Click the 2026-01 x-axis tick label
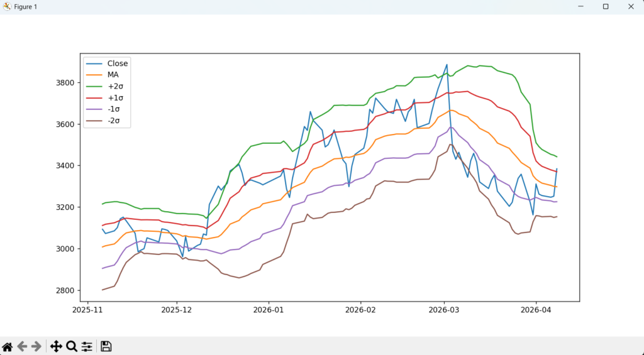The width and height of the screenshot is (644, 355). (268, 310)
